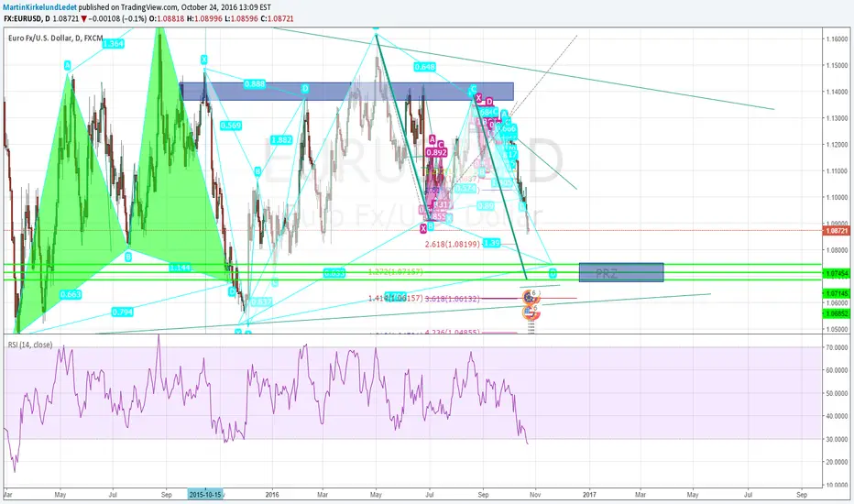Click the 30.0000 RSI axis label

tap(837, 439)
